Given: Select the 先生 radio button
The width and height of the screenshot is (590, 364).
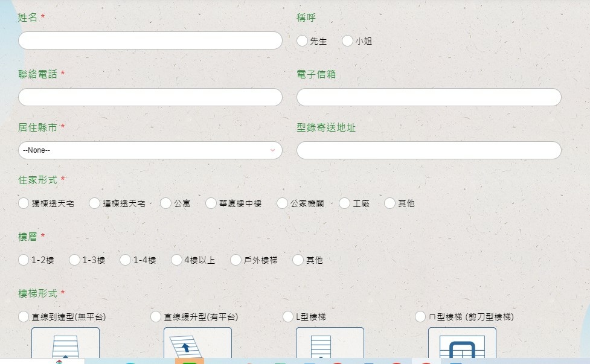Looking at the screenshot, I should pyautogui.click(x=302, y=40).
